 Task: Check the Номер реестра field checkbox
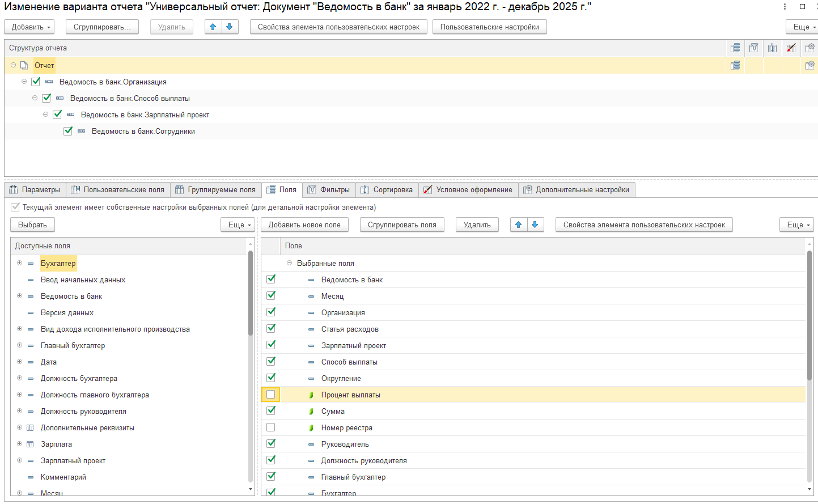271,427
